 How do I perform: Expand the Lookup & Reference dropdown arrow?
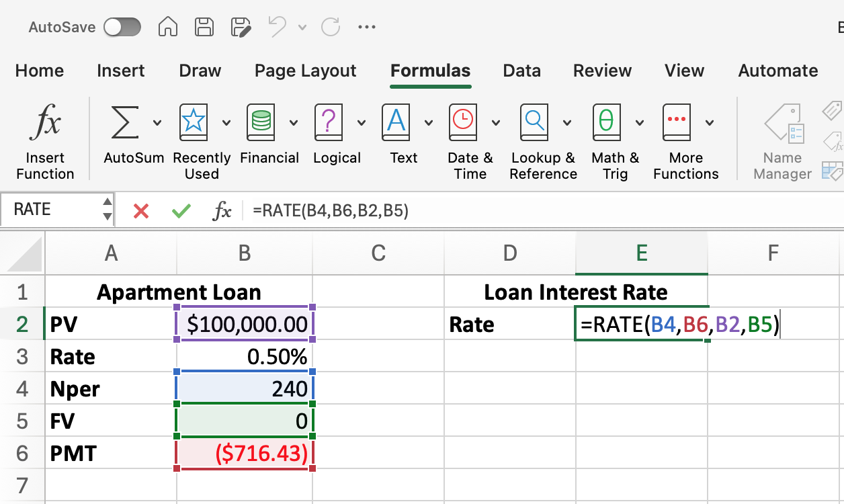pos(567,122)
